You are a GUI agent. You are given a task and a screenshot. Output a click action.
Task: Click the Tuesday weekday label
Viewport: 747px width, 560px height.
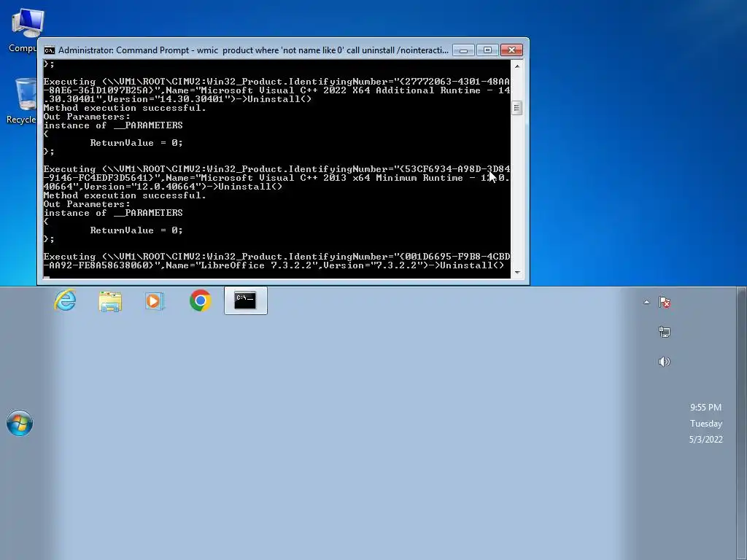pyautogui.click(x=706, y=424)
